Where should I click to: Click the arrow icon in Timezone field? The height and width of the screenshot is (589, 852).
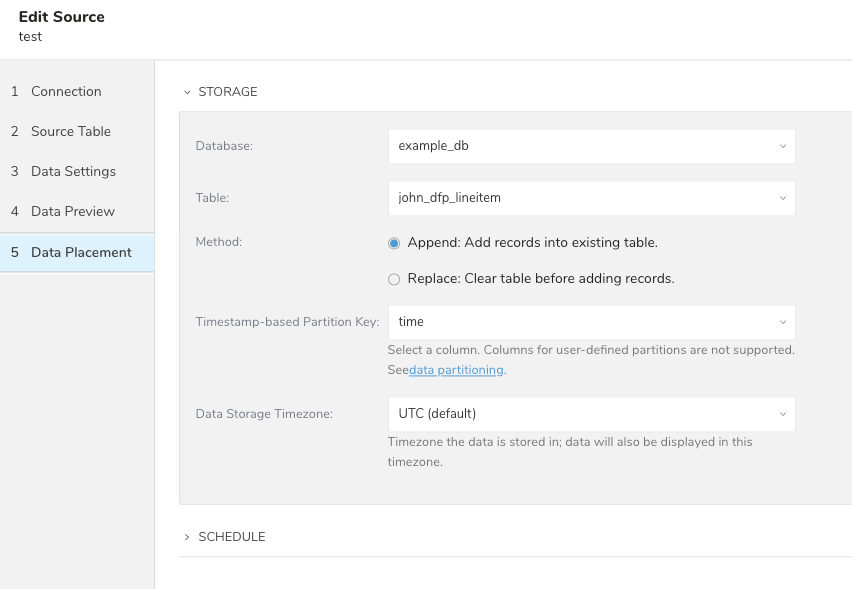tap(781, 414)
